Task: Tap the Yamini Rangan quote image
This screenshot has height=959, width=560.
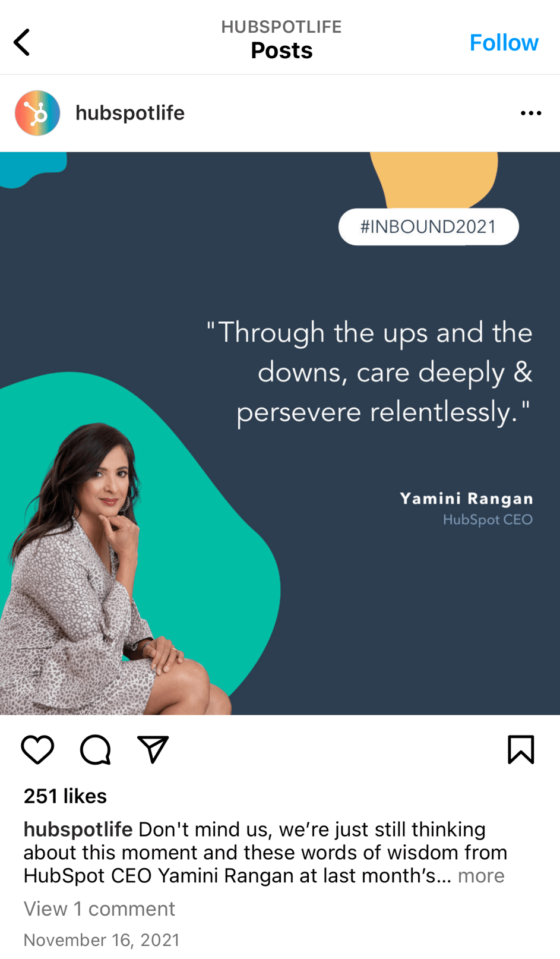Action: (x=280, y=433)
